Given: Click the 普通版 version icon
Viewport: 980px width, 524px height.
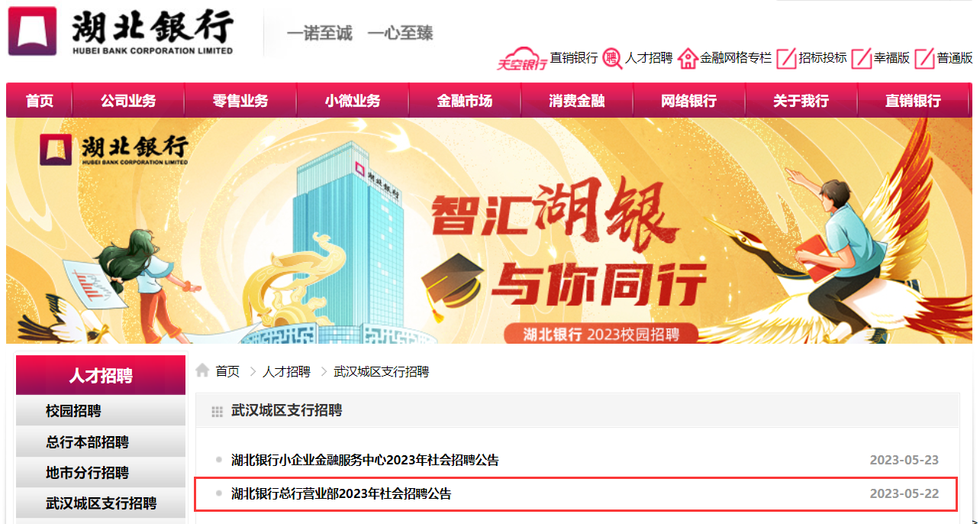Looking at the screenshot, I should pyautogui.click(x=925, y=58).
